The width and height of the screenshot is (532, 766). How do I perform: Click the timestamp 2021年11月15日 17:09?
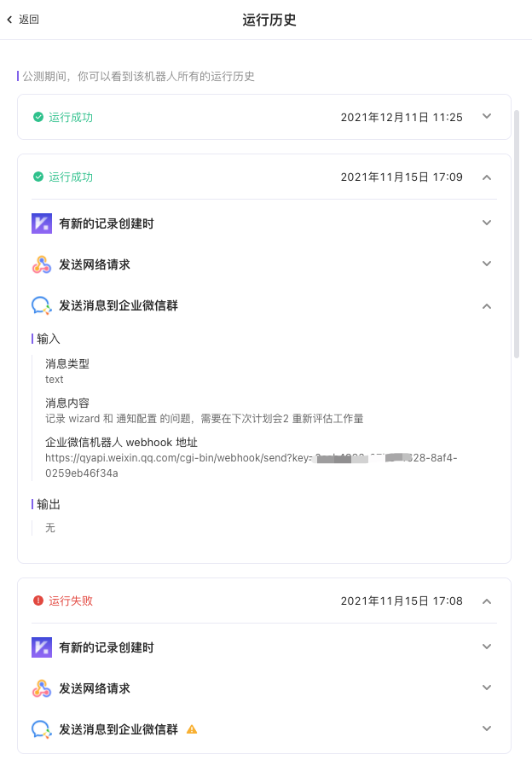pos(402,177)
